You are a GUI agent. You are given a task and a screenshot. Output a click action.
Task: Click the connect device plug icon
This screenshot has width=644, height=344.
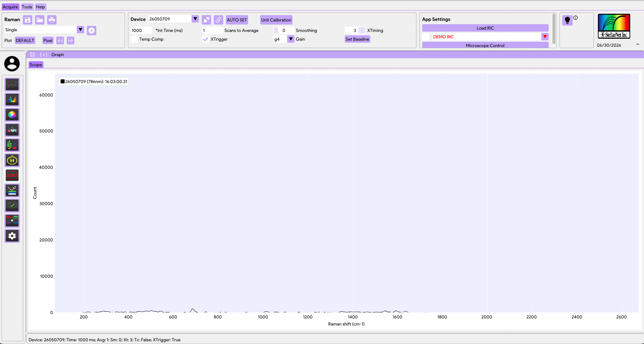tap(206, 20)
